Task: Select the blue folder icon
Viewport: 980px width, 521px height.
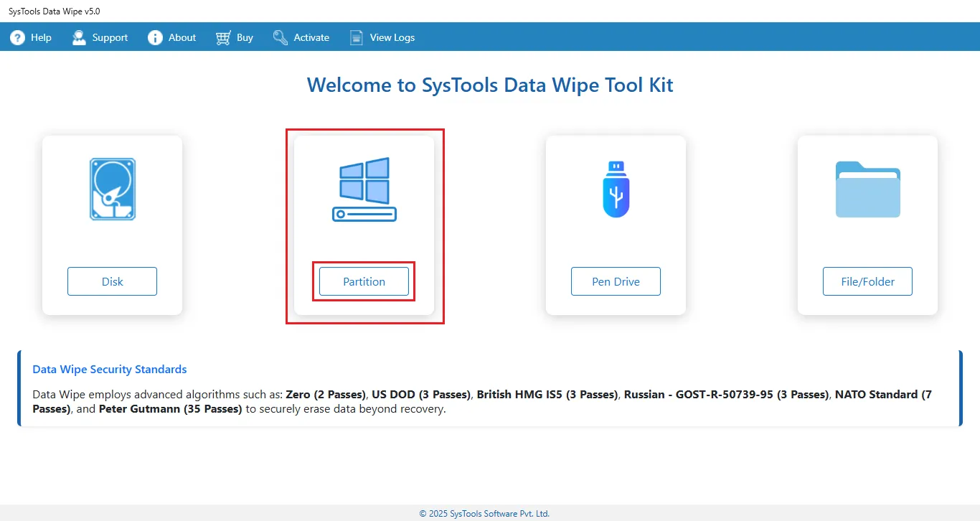Action: click(x=868, y=189)
